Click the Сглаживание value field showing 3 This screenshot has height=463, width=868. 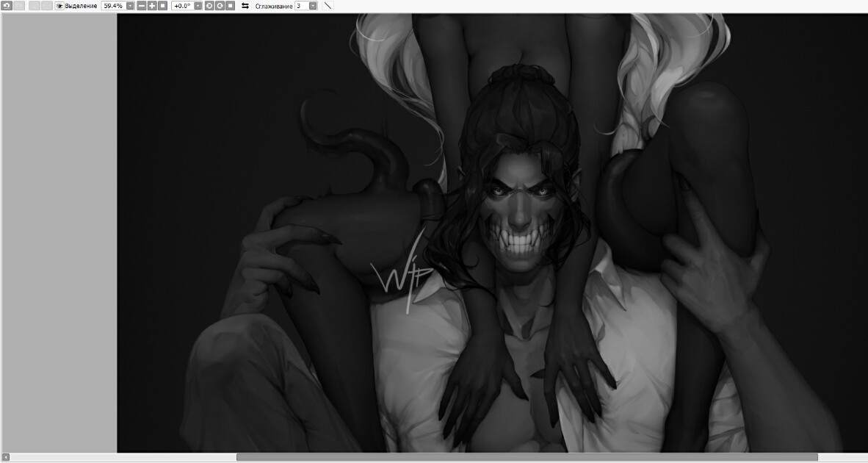tap(302, 6)
